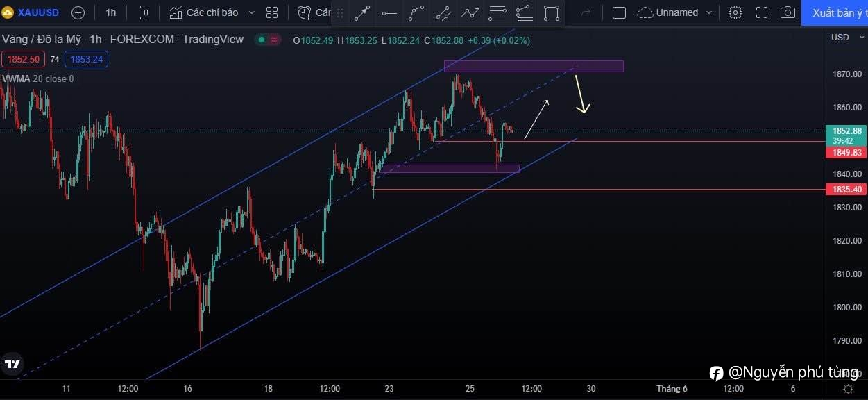Expand the Unnamed layout dropdown arrow
Viewport: 868px width, 400px height.
pyautogui.click(x=709, y=12)
